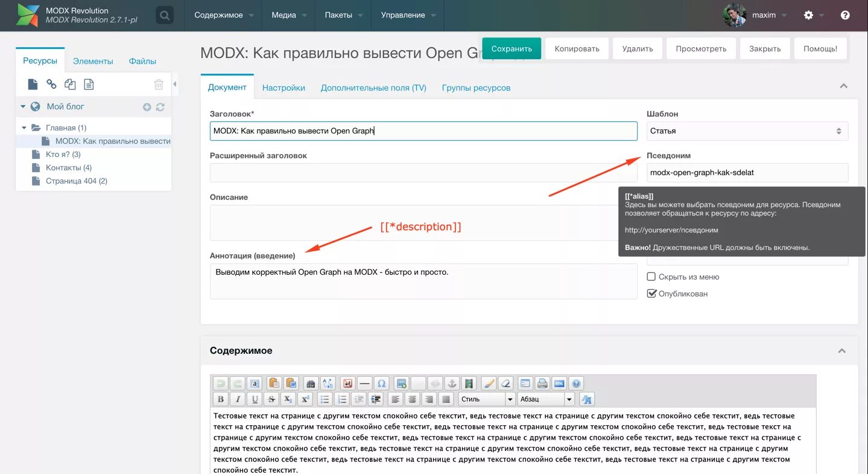The image size is (868, 474).
Task: Apply Superscript formatting in the editor
Action: [305, 399]
